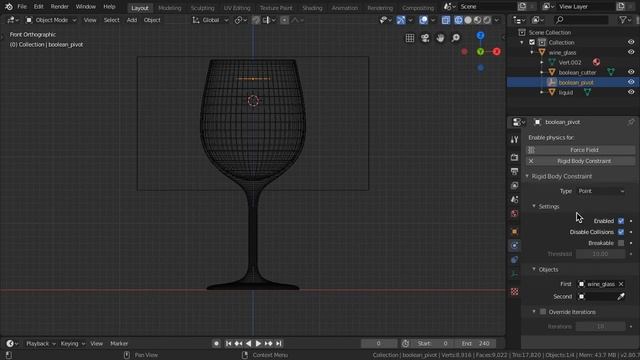Viewport: 640px width, 360px height.
Task: Open the Render properties tab
Action: [514, 157]
